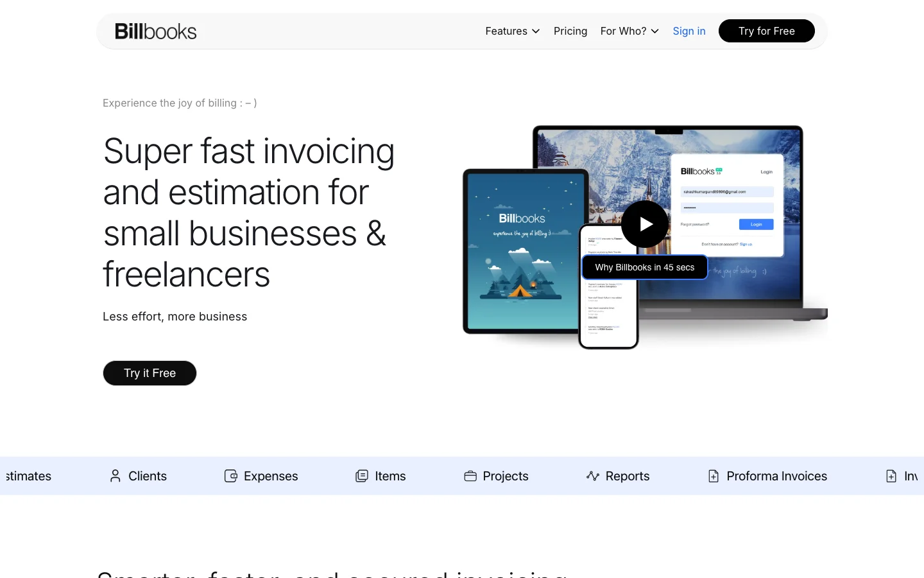Viewport: 924px width, 578px height.
Task: Open the Proforma Invoices feature tab
Action: tap(767, 476)
